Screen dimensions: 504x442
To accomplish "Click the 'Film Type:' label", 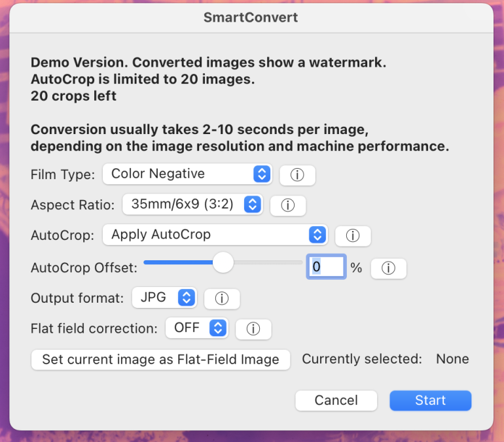I will point(63,175).
